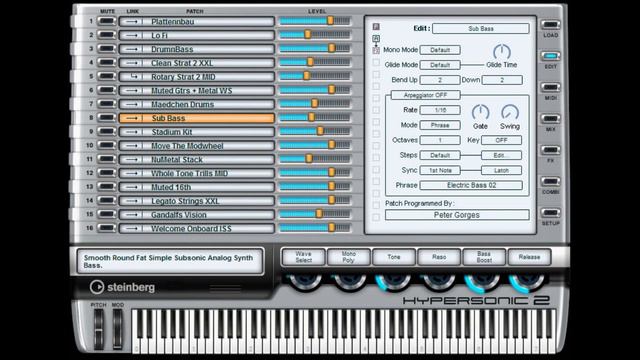Mute slot 1 Plattenbau

pyautogui.click(x=107, y=21)
